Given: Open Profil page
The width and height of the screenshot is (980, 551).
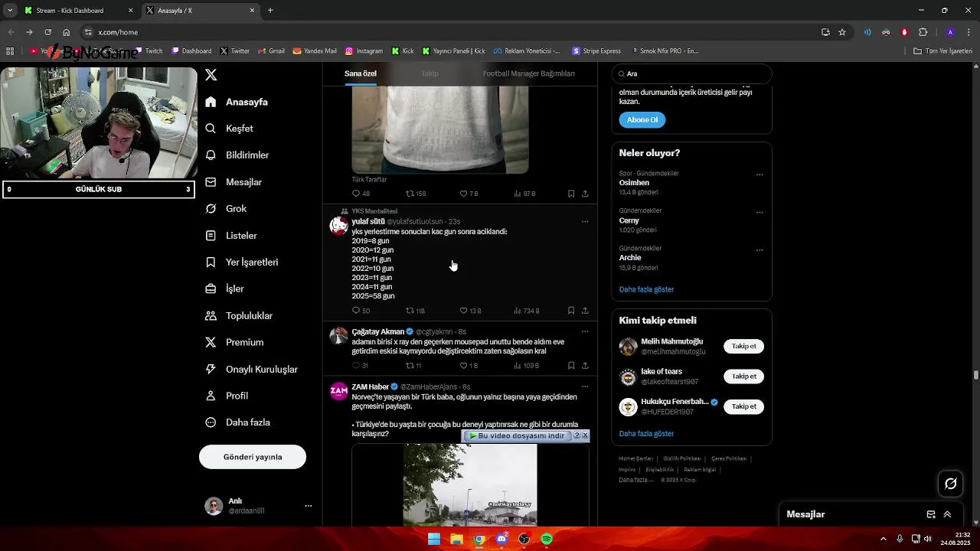Looking at the screenshot, I should pyautogui.click(x=227, y=396).
